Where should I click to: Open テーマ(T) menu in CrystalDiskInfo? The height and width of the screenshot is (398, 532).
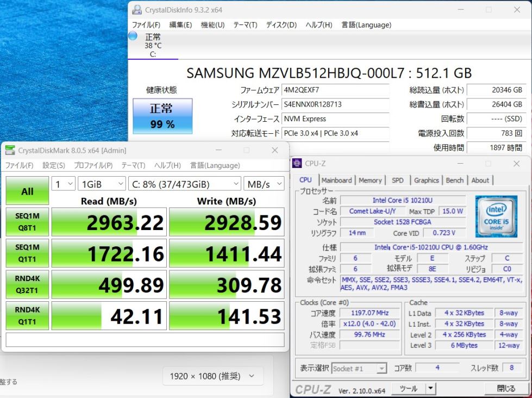coord(245,25)
